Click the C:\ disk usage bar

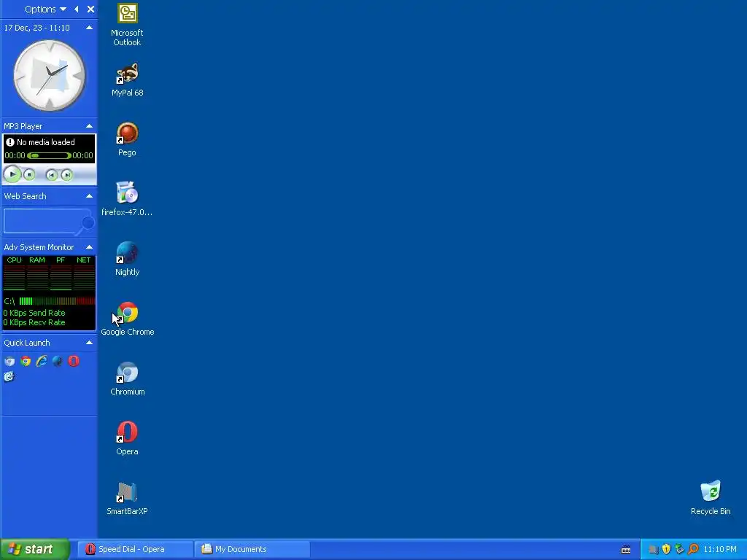coord(57,301)
